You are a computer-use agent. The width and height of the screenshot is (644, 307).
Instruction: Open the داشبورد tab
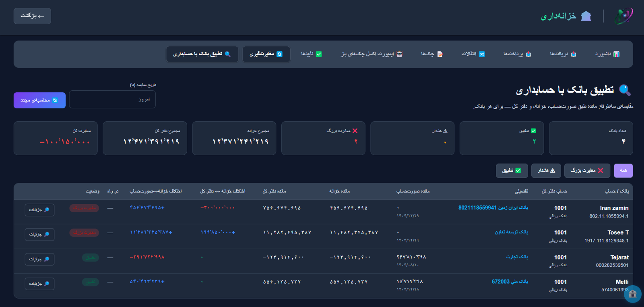coord(607,54)
